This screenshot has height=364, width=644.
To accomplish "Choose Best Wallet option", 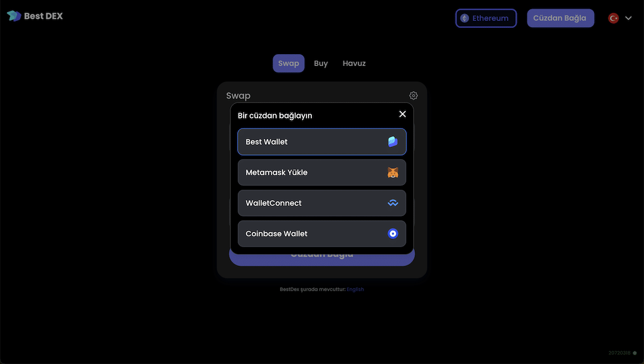I will coord(322,142).
